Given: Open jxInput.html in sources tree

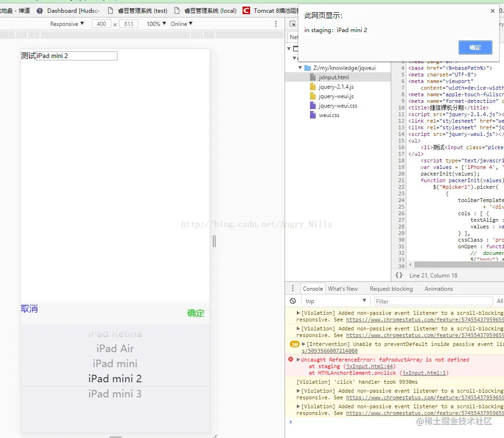Looking at the screenshot, I should pyautogui.click(x=333, y=77).
